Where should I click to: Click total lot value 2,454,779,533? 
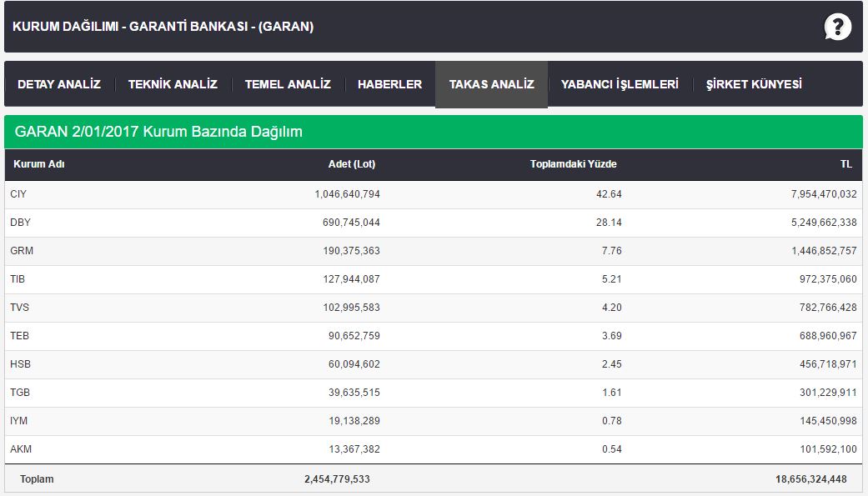tap(337, 478)
